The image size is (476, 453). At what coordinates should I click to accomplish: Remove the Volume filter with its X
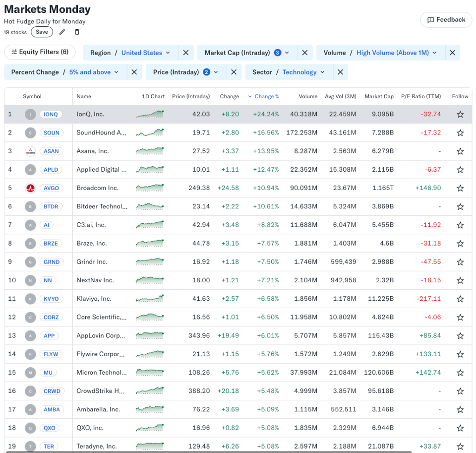[452, 53]
